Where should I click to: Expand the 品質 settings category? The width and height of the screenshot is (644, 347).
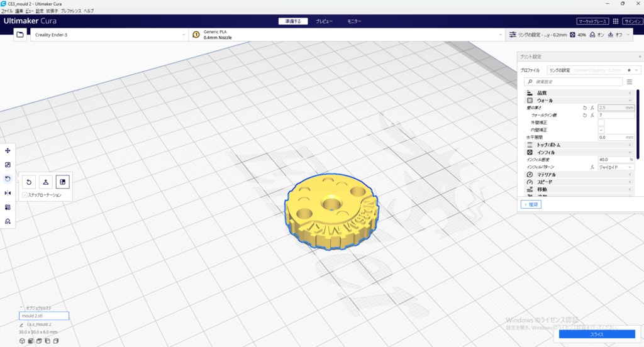[579, 93]
